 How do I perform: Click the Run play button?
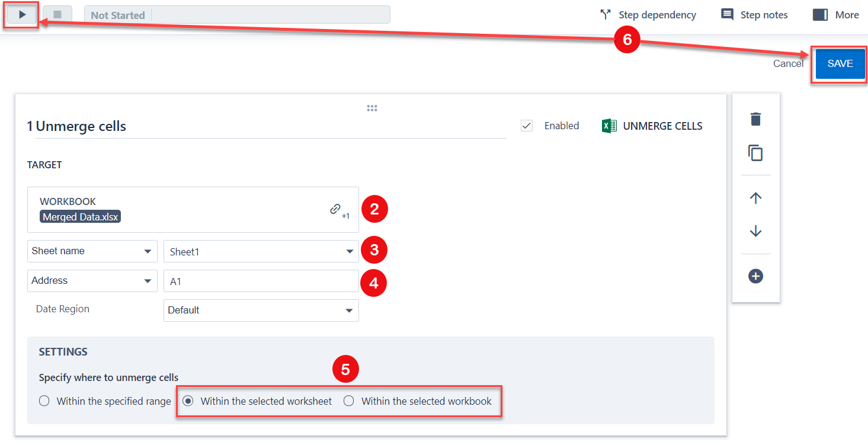[x=22, y=15]
